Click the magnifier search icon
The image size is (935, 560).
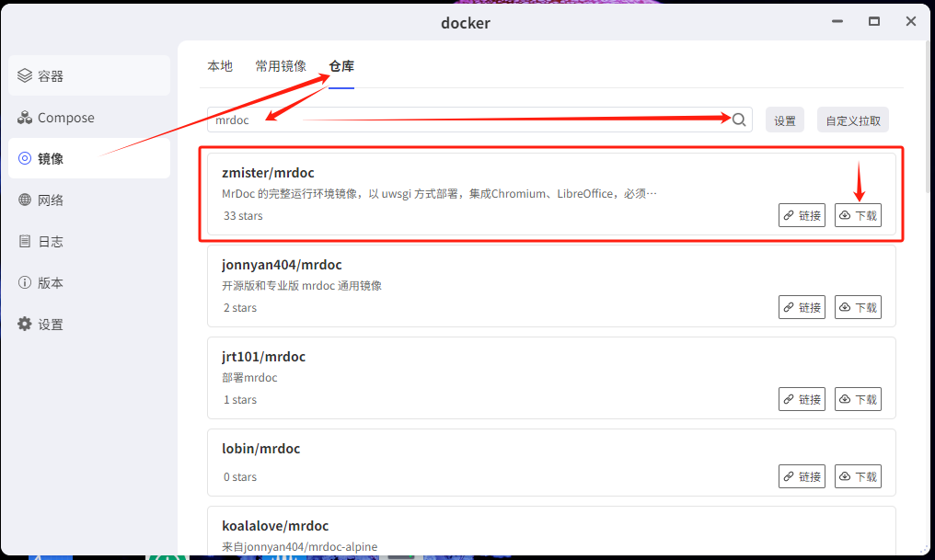pos(739,120)
